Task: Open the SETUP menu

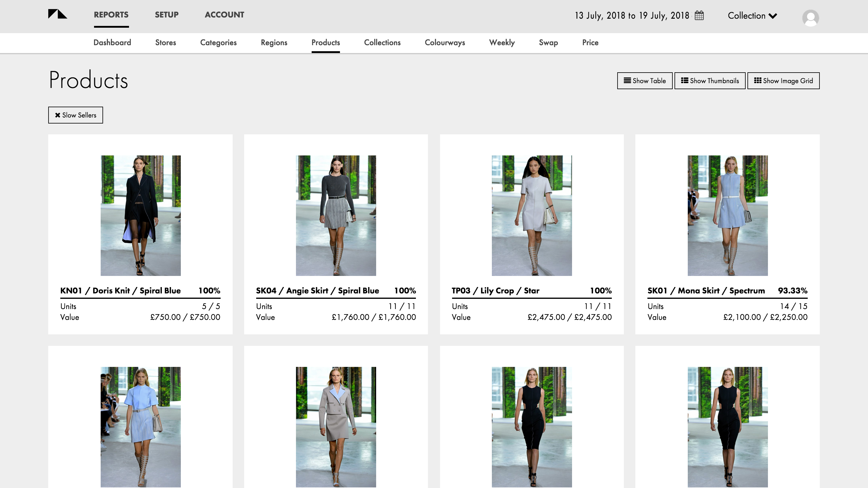Action: pyautogui.click(x=167, y=15)
